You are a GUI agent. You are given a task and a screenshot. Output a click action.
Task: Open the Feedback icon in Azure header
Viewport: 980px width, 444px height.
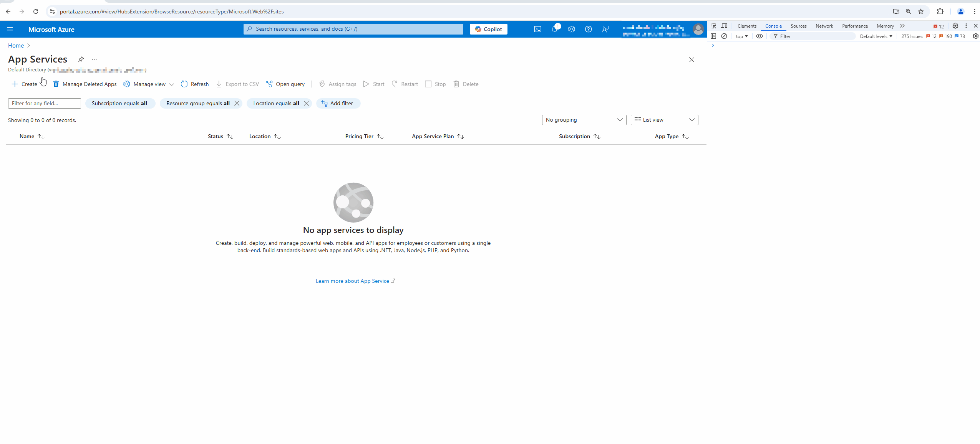coord(605,29)
